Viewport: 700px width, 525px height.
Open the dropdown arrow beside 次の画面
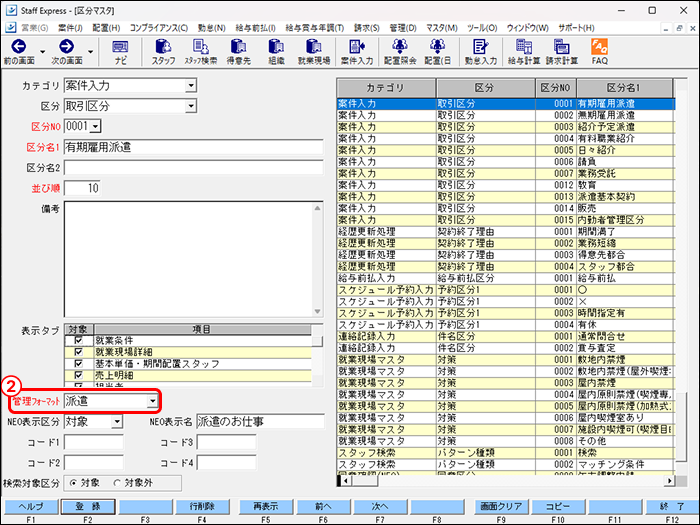[91, 52]
